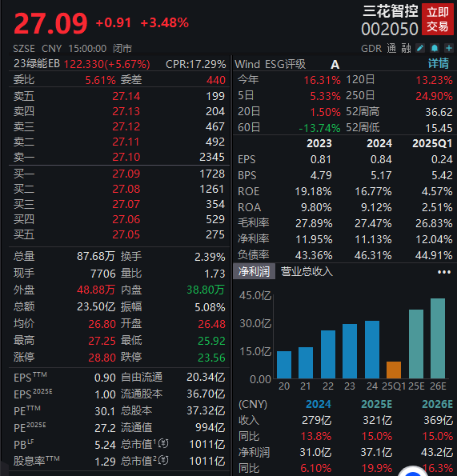The width and height of the screenshot is (457, 476).
Task: Click the 26E forecast bar in chart
Action: [x=438, y=338]
